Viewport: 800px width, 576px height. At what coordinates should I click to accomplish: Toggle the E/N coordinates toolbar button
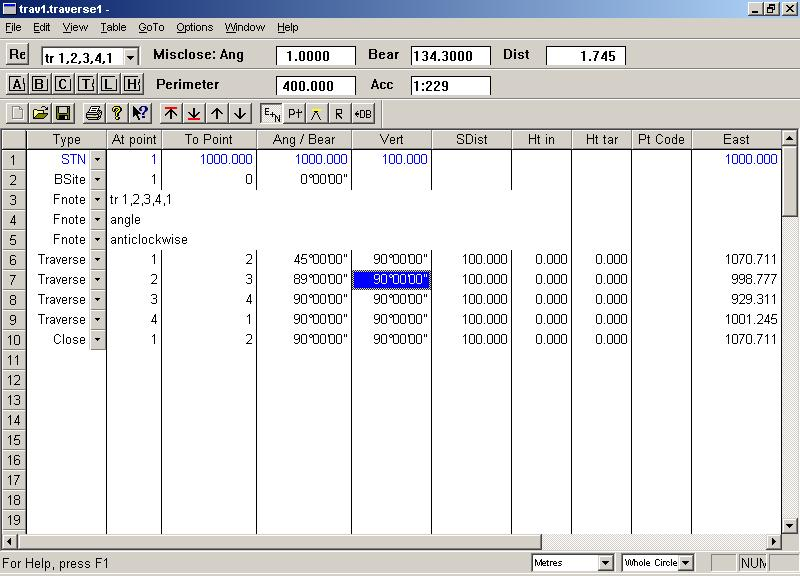pos(271,114)
